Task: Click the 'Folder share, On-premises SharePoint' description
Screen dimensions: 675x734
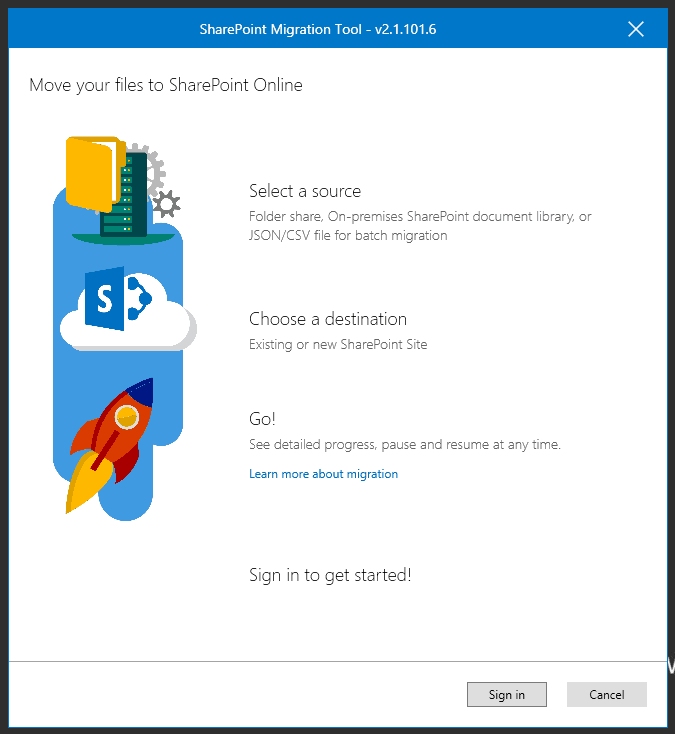Action: (420, 226)
